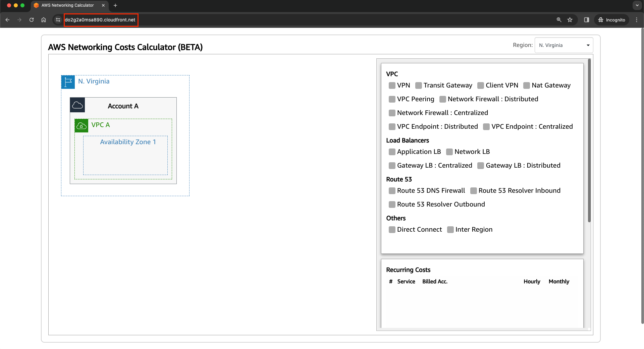Enable Route 53 DNS Firewall checkbox
Screen dimensions: 644x349
click(x=392, y=191)
